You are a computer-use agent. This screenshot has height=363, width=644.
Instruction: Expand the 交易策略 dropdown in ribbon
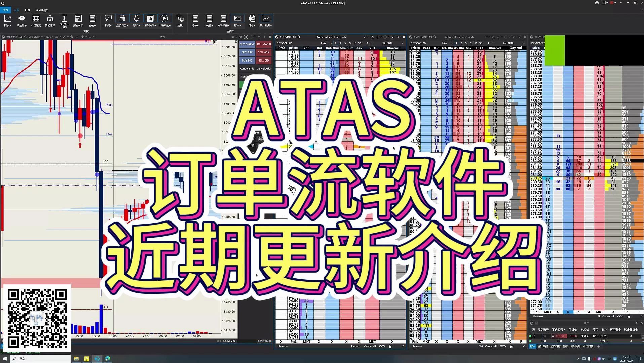pyautogui.click(x=223, y=25)
